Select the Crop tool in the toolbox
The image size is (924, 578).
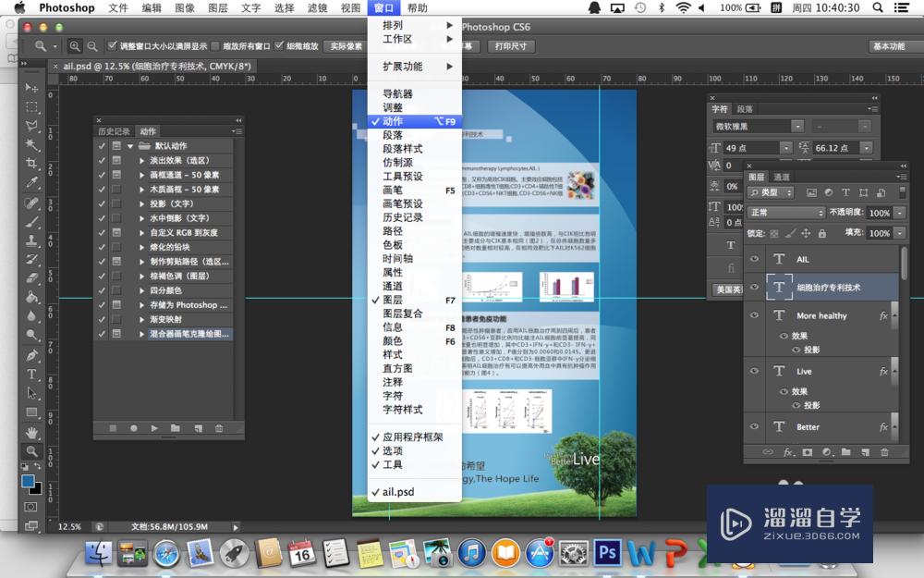coord(32,163)
